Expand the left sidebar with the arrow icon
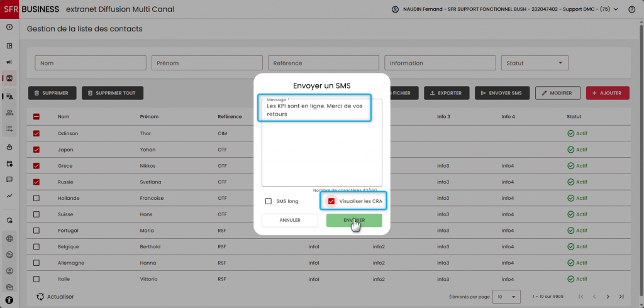This screenshot has width=644, height=308. (9, 27)
